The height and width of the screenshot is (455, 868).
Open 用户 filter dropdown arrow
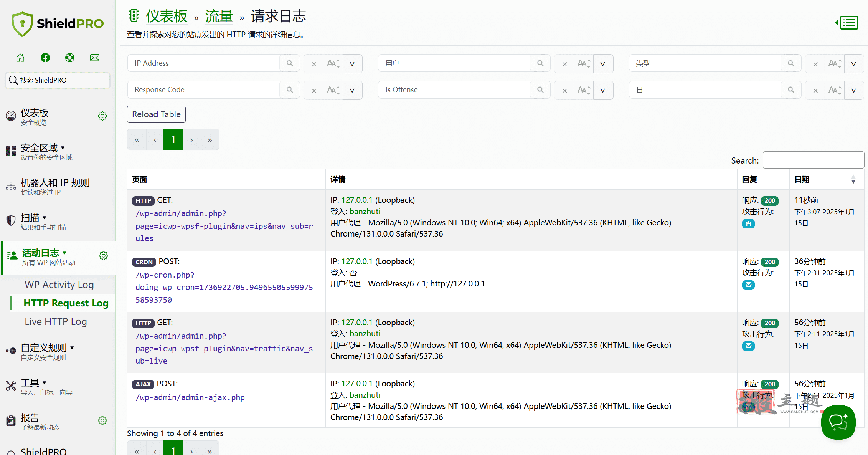603,64
